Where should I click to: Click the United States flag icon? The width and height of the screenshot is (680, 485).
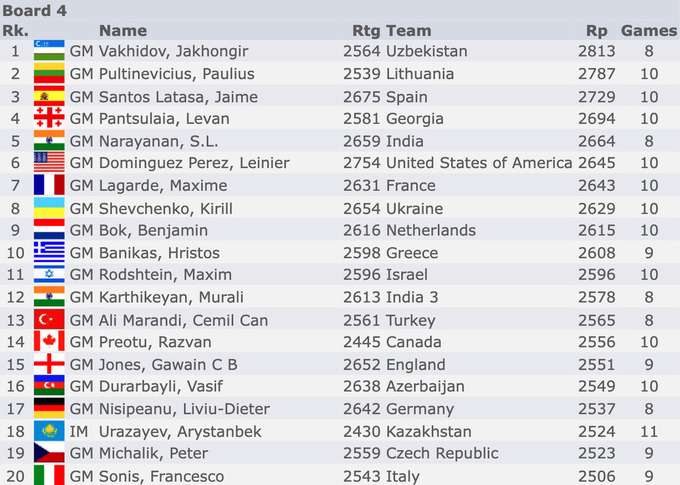(49, 163)
